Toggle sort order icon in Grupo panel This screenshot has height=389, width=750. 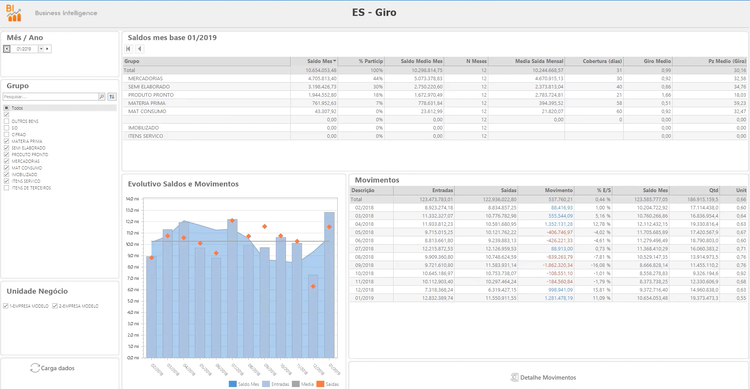112,97
